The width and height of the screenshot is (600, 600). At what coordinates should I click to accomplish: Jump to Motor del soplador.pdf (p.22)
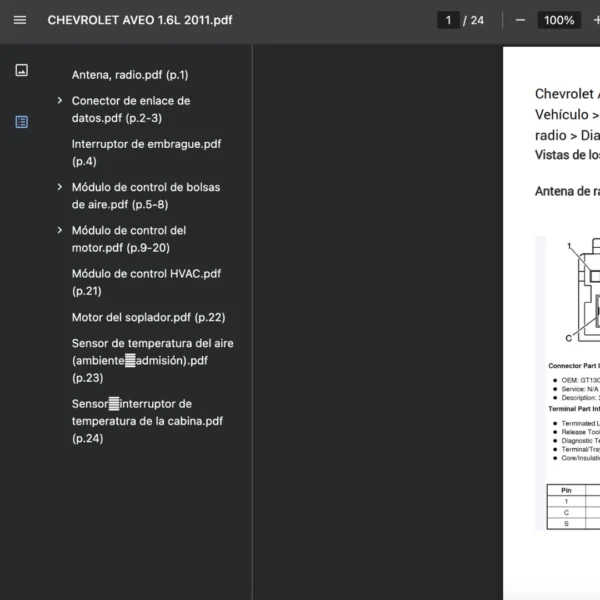click(x=148, y=318)
